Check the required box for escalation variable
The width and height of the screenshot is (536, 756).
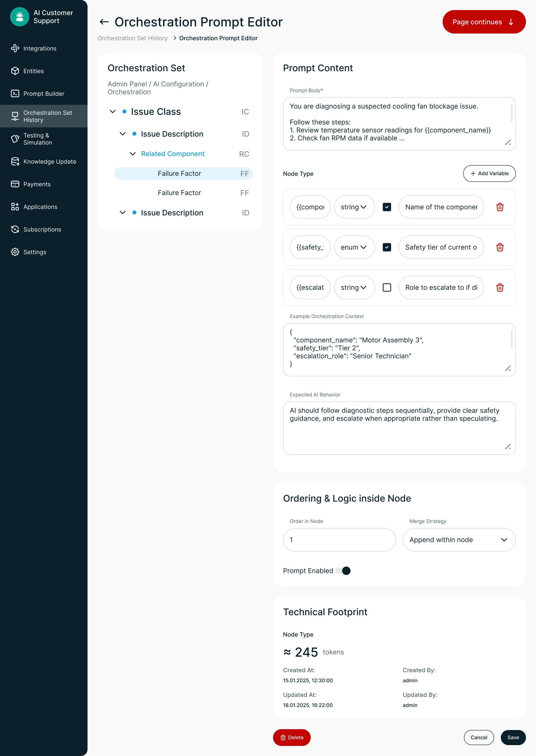pyautogui.click(x=386, y=288)
